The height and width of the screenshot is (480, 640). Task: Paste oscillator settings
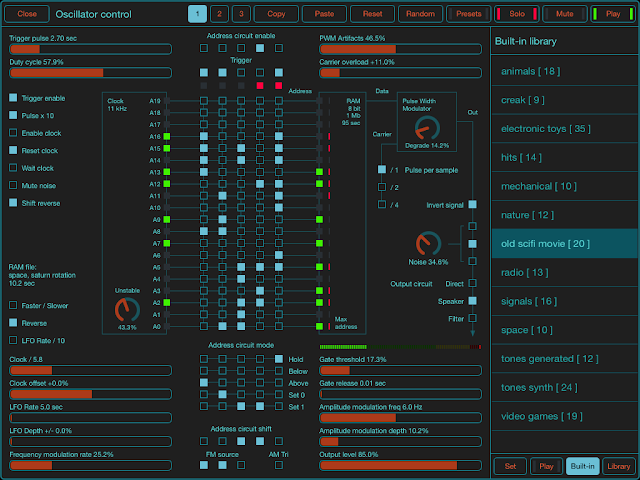324,14
